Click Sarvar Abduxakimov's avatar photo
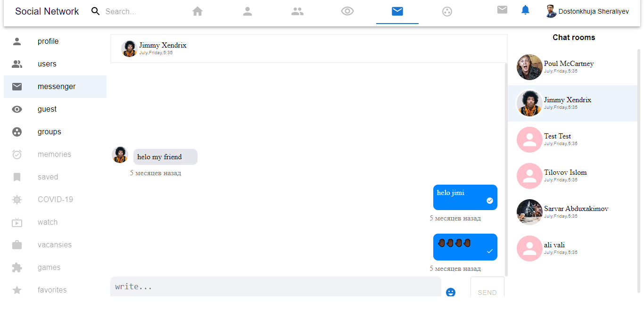This screenshot has height=309, width=644. [529, 212]
